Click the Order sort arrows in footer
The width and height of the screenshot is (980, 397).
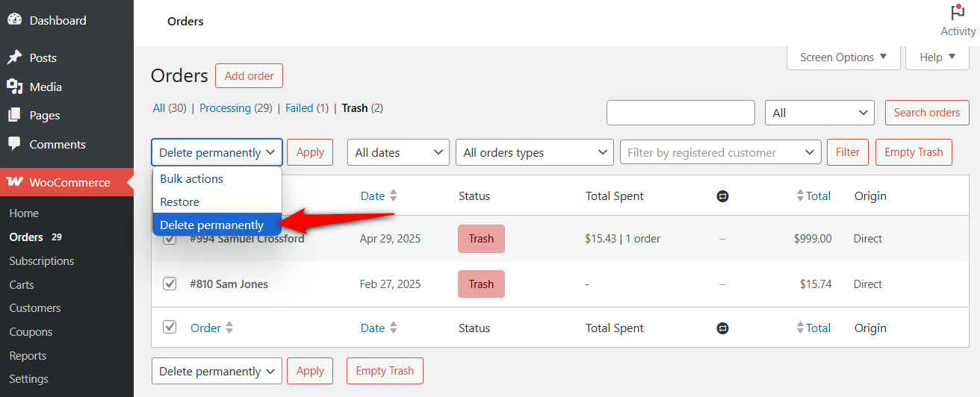[229, 328]
